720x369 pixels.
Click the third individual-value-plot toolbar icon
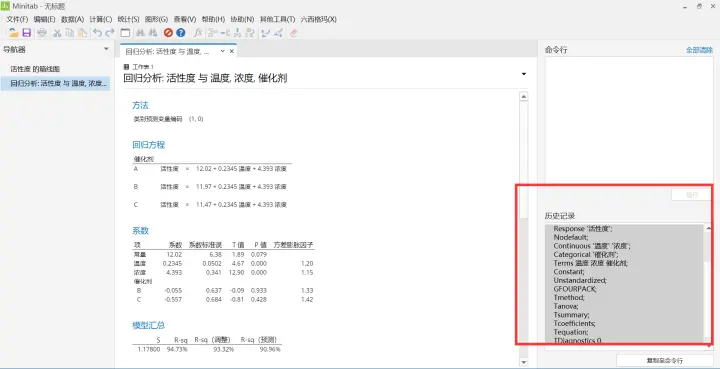237,33
